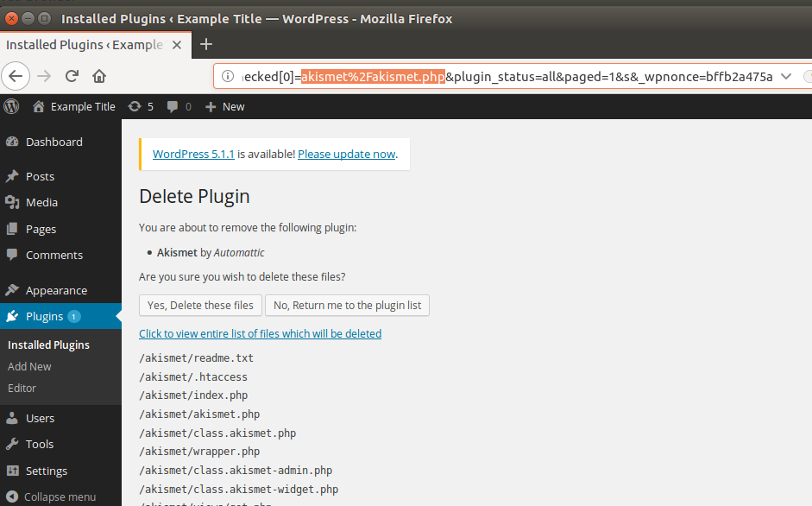Screen dimensions: 812x506
Task: Open the Posts menu item
Action: 40,176
